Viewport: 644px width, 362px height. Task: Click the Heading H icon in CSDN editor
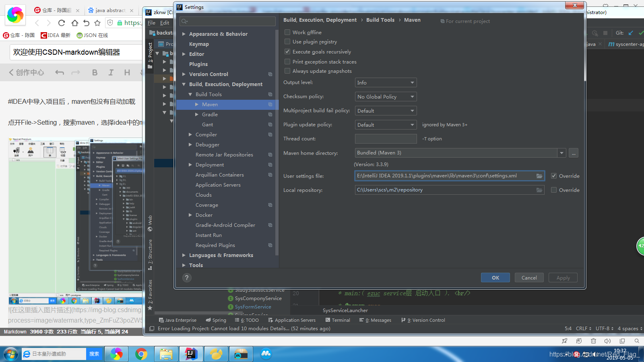click(127, 72)
